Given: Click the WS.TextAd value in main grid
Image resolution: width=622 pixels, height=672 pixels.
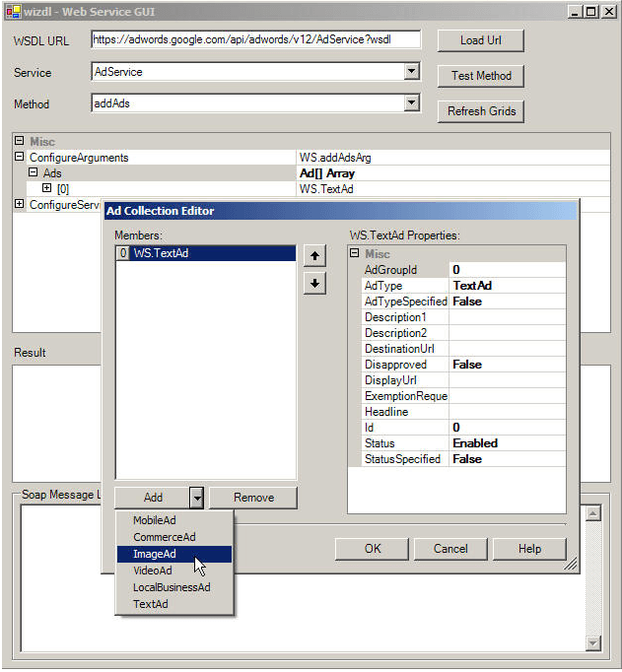Looking at the screenshot, I should click(453, 189).
